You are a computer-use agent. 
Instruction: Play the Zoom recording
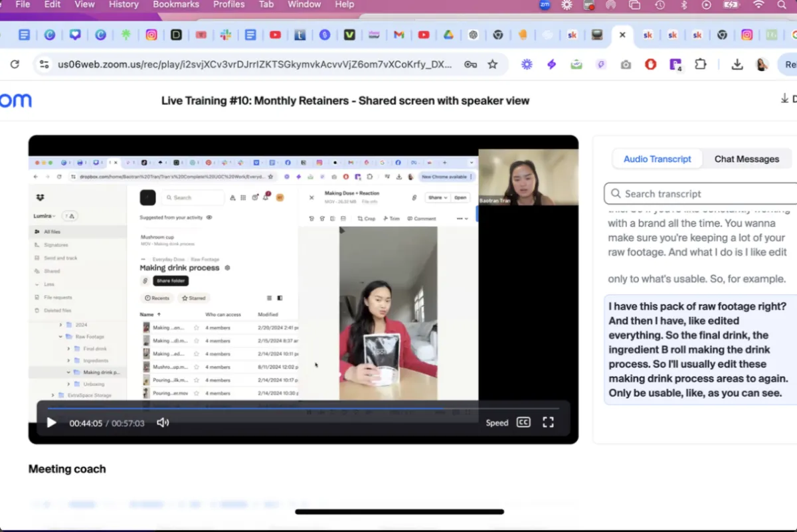pyautogui.click(x=51, y=422)
